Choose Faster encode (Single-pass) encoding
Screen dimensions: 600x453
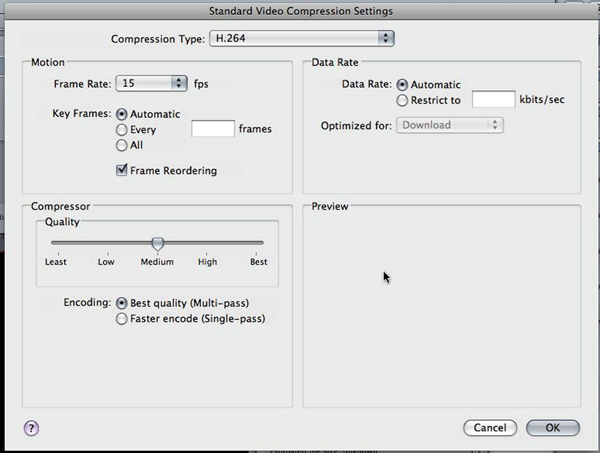coord(122,319)
